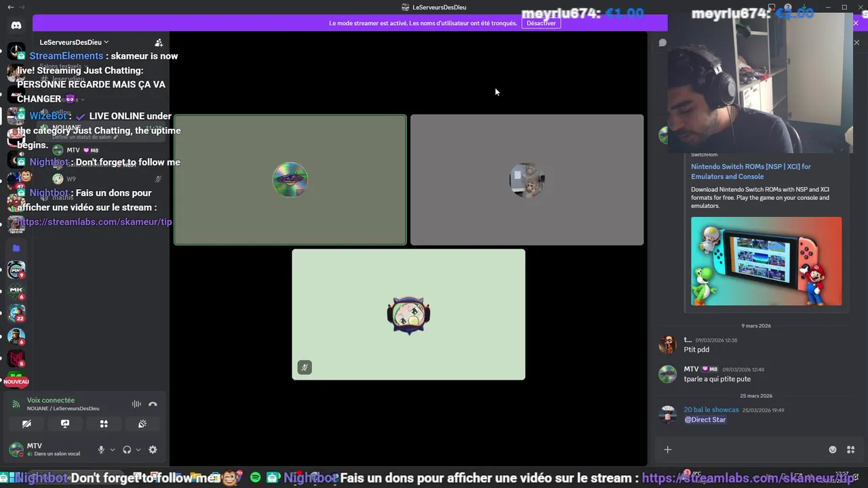Turn on camera in voice panel
The image size is (868, 488).
[x=26, y=424]
